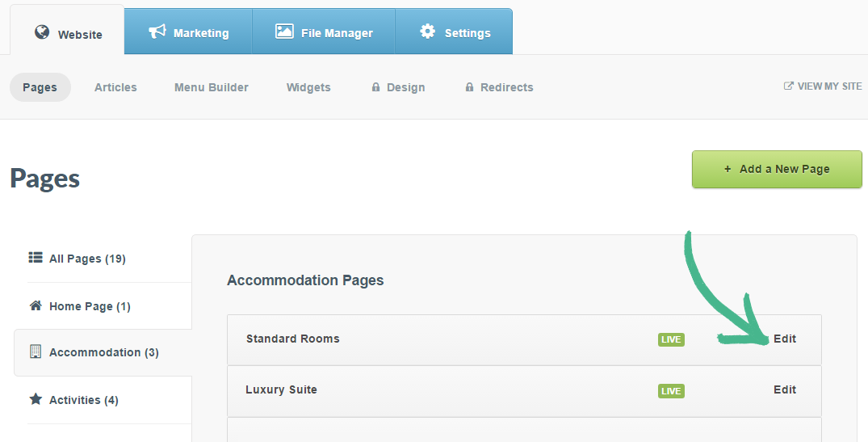Click the Settings gear icon
This screenshot has width=868, height=442.
(x=428, y=32)
